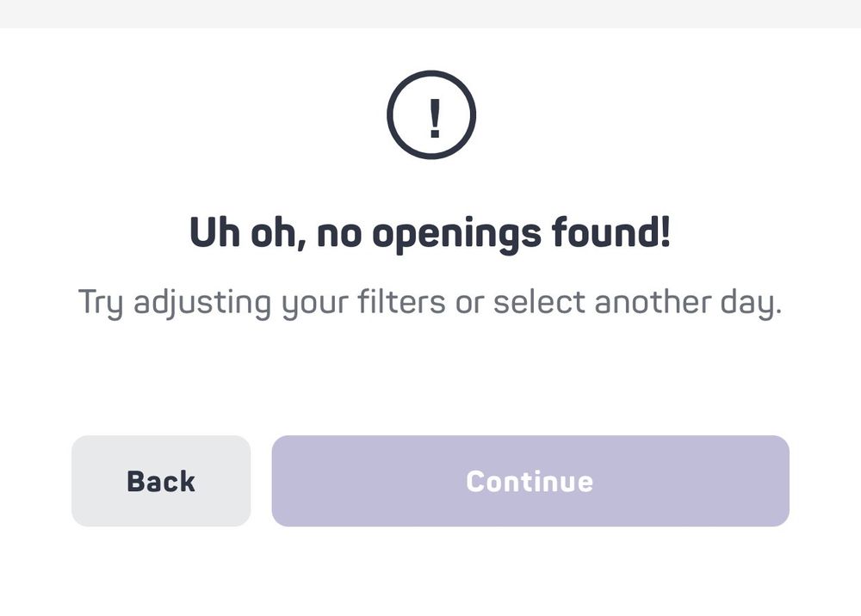This screenshot has width=861, height=616.
Task: Click the Back button
Action: coord(161,481)
